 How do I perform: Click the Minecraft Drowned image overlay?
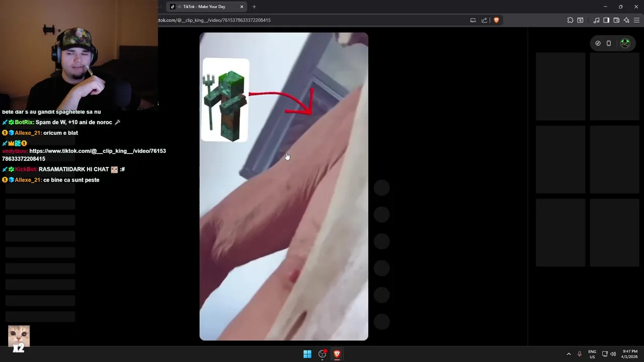click(225, 100)
